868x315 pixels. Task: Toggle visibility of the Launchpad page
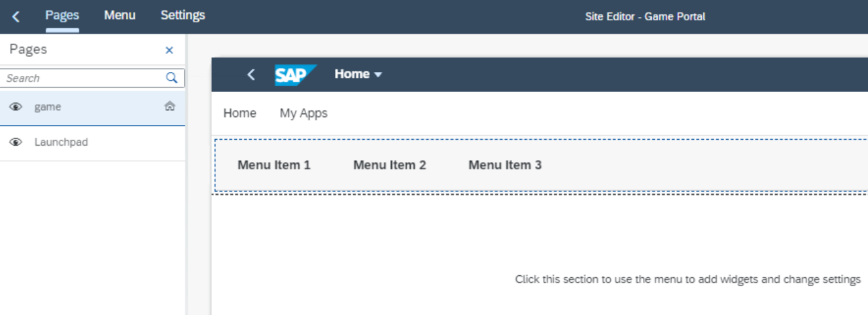pos(16,142)
